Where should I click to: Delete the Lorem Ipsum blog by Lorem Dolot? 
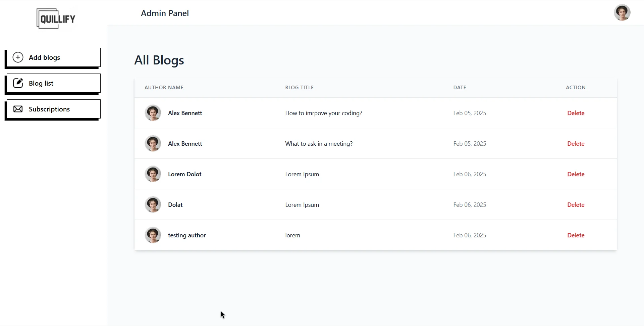coord(576,174)
